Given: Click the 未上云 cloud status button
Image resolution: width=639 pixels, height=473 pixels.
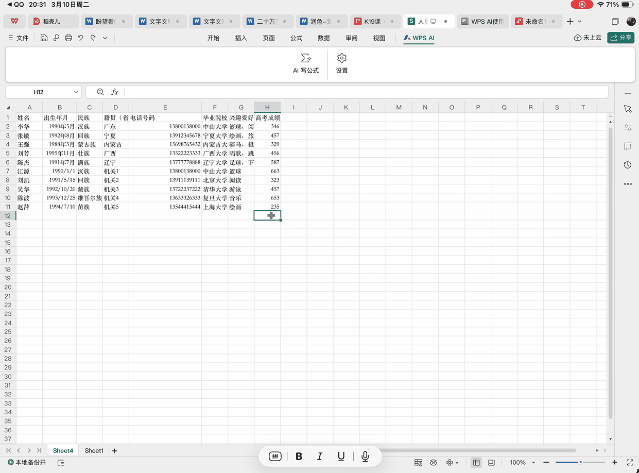Looking at the screenshot, I should coord(589,37).
